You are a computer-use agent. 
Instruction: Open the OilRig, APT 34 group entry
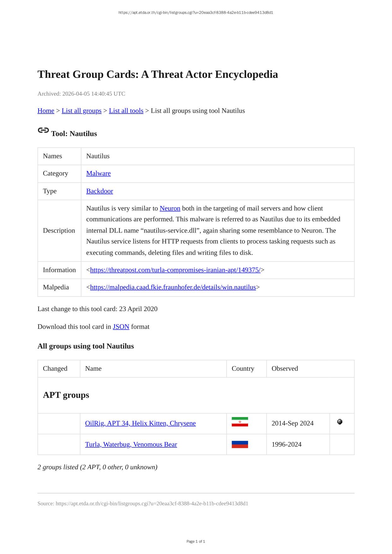click(140, 423)
